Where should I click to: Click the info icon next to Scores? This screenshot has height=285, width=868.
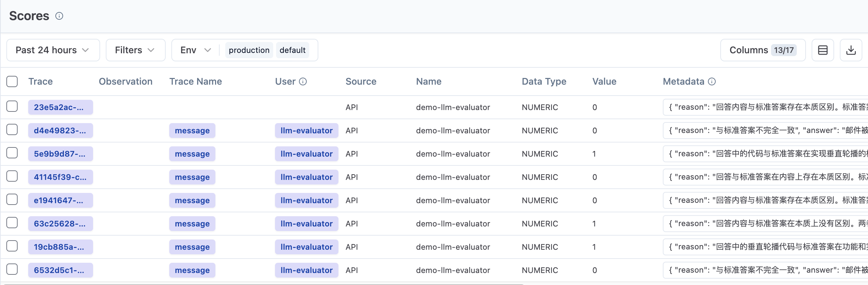(x=59, y=16)
